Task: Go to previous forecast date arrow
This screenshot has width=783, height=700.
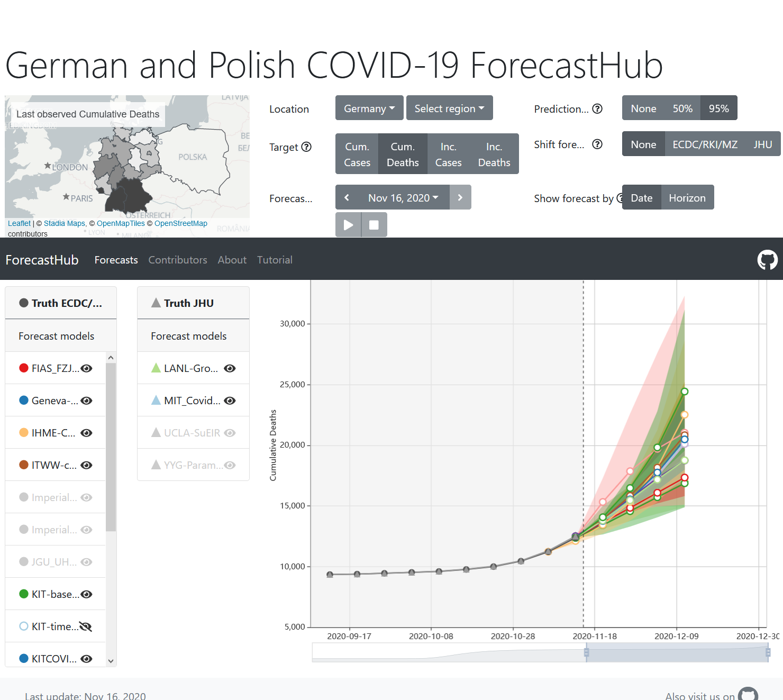Action: [x=347, y=197]
